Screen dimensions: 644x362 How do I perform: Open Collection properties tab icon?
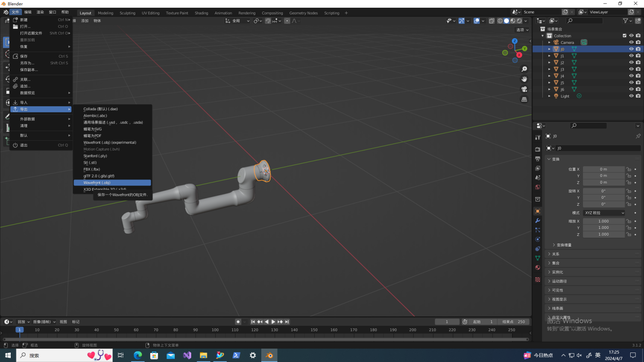coord(538,199)
